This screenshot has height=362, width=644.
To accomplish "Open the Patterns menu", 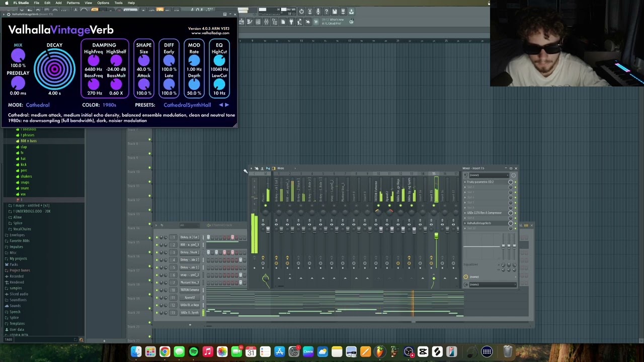I will coord(73,3).
